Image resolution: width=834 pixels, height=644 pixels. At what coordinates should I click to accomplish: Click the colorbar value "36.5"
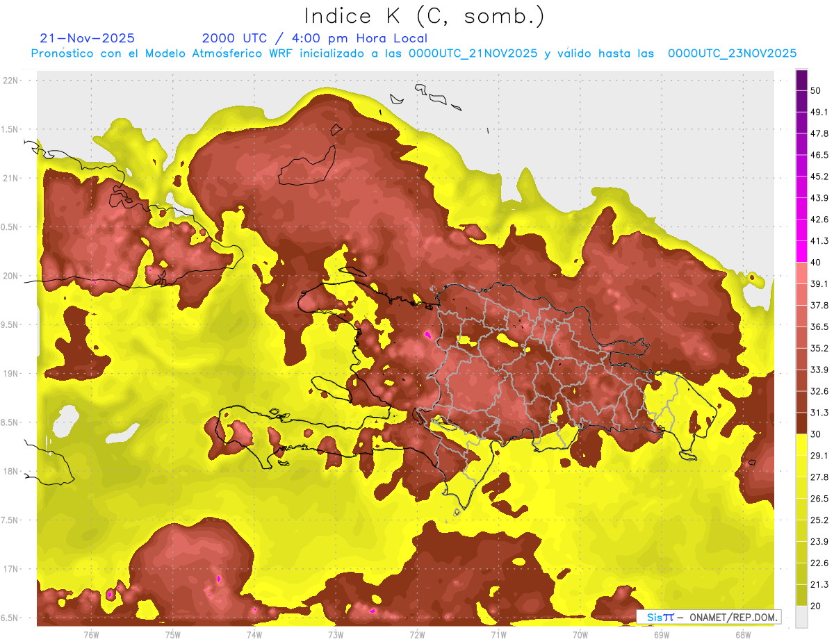pos(819,327)
